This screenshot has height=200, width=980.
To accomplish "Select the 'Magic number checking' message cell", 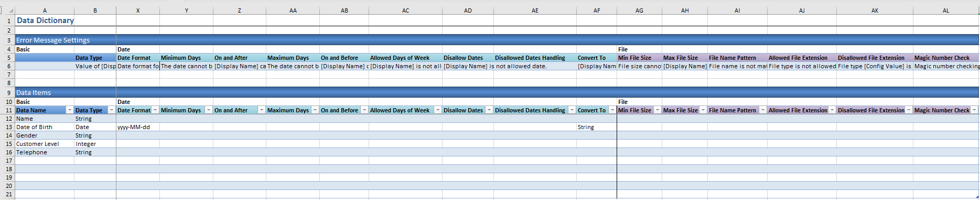I will tap(946, 66).
